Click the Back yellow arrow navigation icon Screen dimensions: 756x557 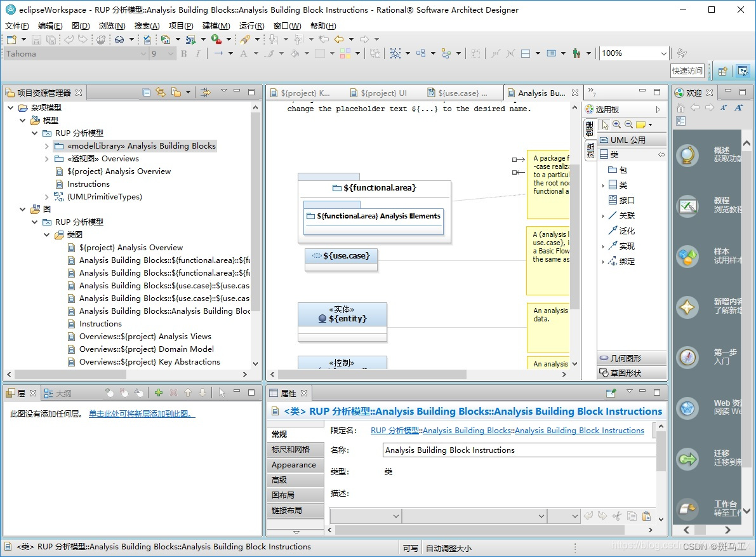[x=340, y=39]
